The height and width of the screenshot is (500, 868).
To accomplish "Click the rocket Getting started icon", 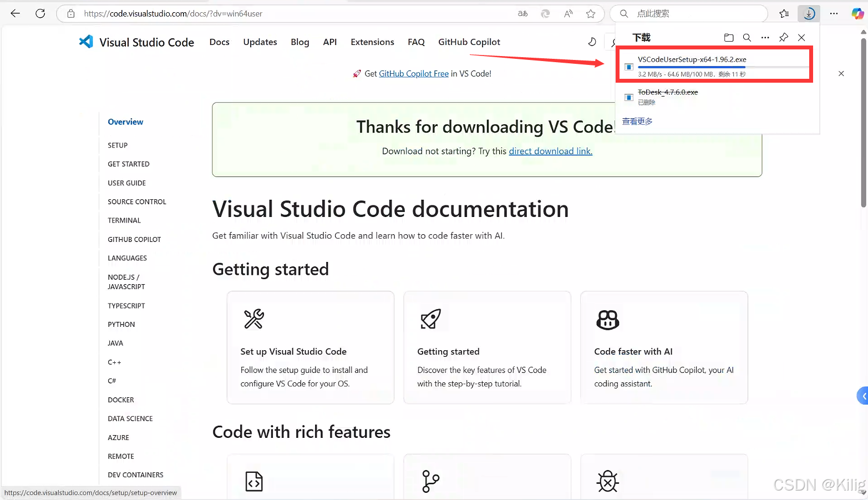I will pyautogui.click(x=430, y=319).
